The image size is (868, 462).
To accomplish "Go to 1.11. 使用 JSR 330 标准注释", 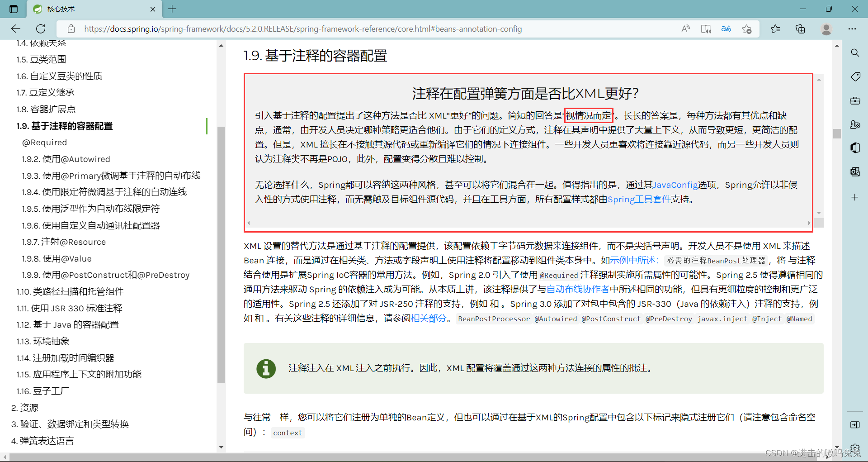I will pyautogui.click(x=69, y=308).
